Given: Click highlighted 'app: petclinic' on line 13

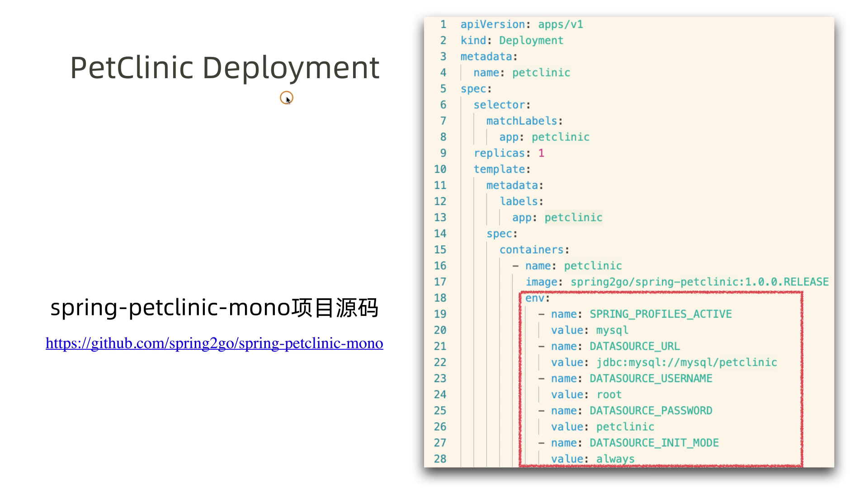Looking at the screenshot, I should tap(557, 218).
